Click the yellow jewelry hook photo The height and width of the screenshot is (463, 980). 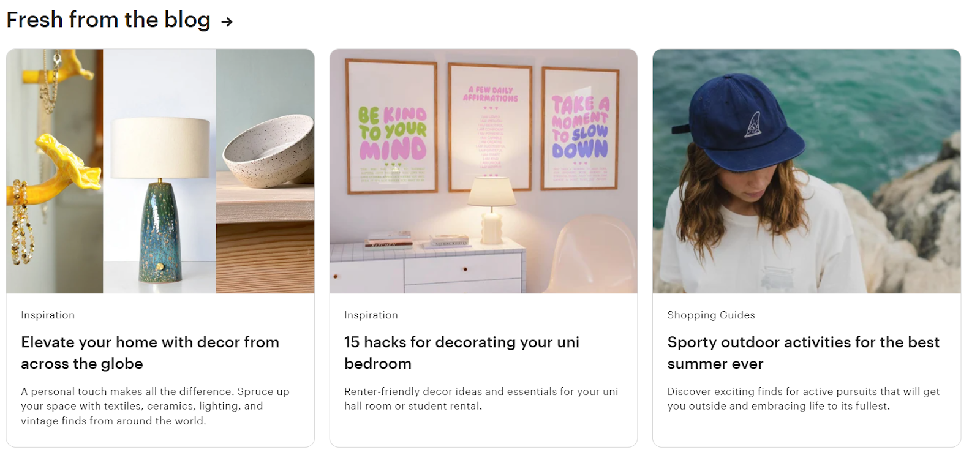point(55,171)
